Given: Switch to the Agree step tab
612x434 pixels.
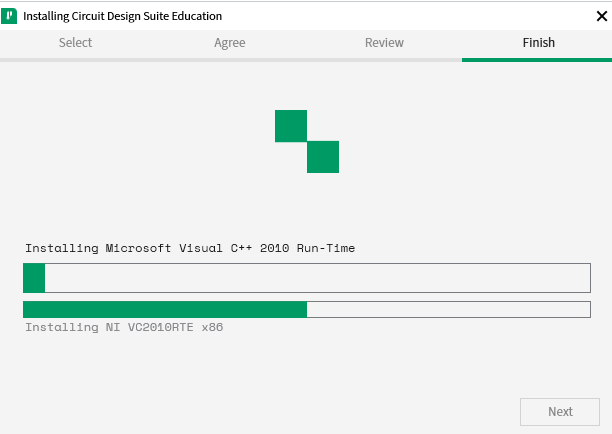Looking at the screenshot, I should [230, 43].
